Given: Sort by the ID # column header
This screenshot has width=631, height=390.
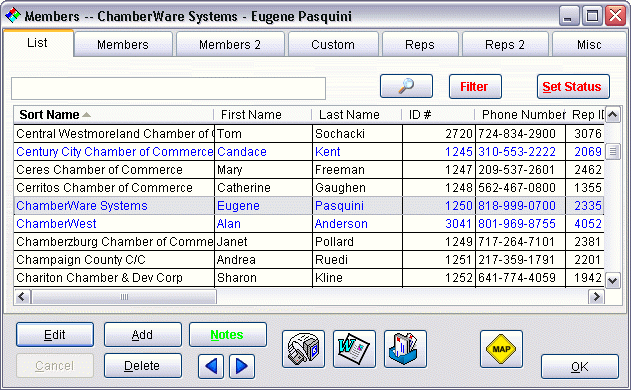Looking at the screenshot, I should (438, 115).
